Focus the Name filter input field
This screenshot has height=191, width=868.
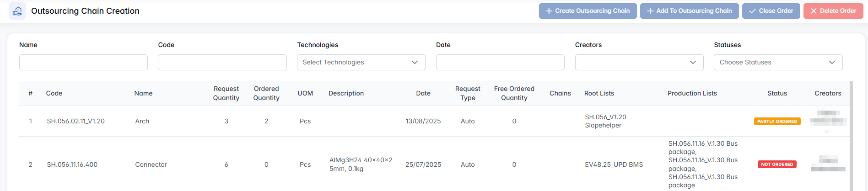[83, 63]
